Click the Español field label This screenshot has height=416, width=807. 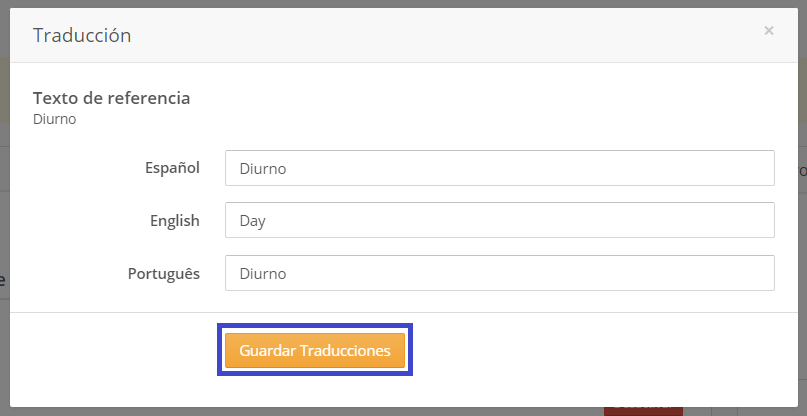(x=172, y=168)
